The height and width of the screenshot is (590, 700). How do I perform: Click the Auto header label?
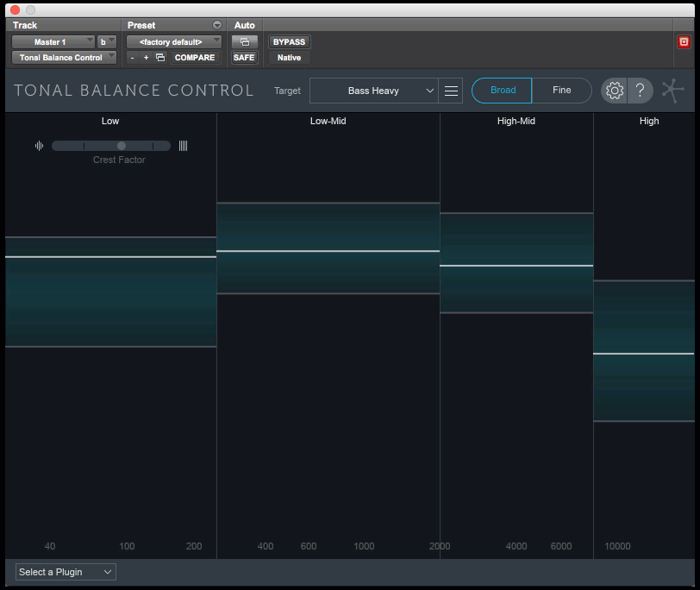245,25
